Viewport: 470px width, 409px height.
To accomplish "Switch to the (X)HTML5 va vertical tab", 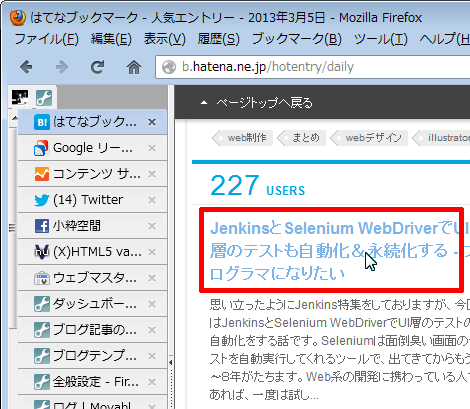I will (92, 252).
